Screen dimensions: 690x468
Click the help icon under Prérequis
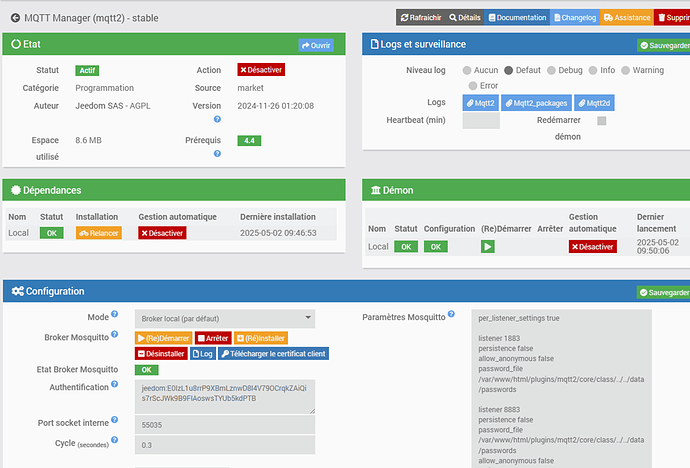217,154
